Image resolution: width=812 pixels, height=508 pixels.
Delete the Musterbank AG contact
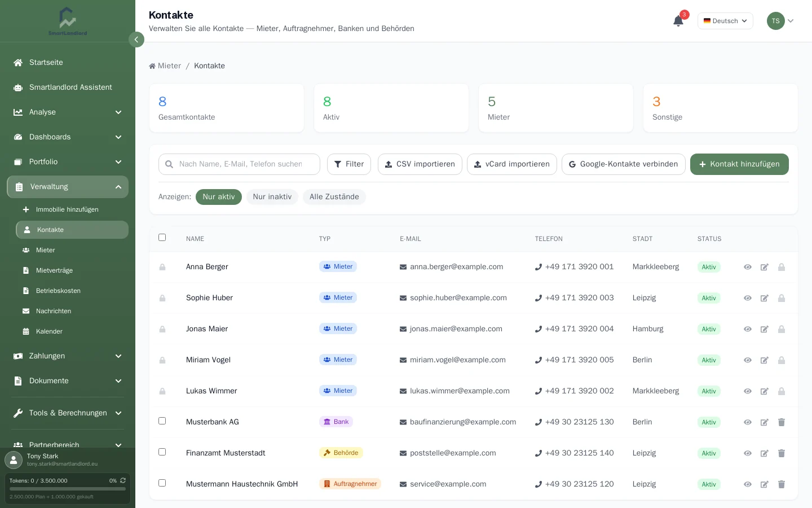point(782,422)
